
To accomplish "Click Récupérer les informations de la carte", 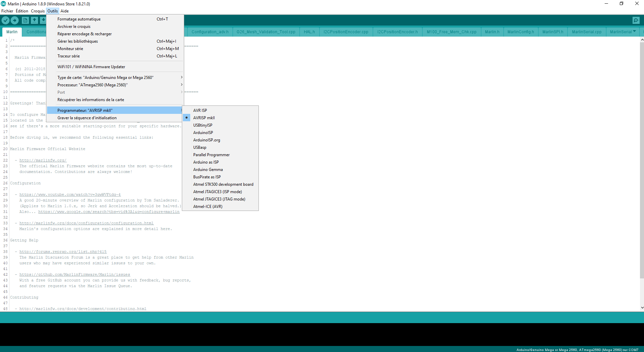I will (115, 100).
